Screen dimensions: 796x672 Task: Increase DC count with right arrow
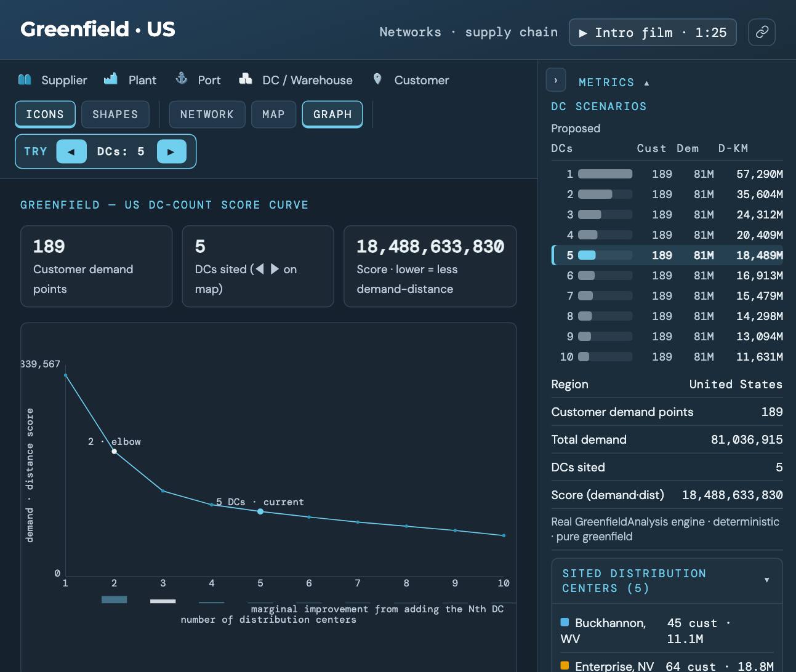tap(171, 151)
